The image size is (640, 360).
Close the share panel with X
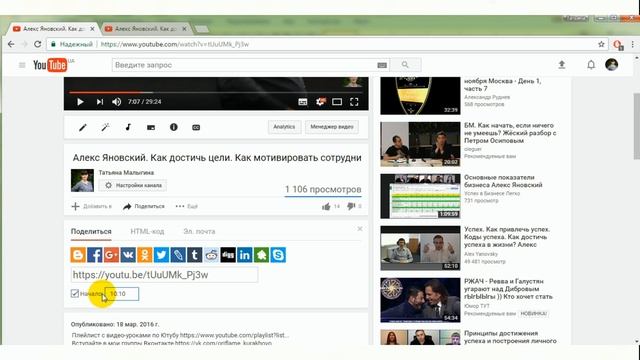[x=360, y=229]
